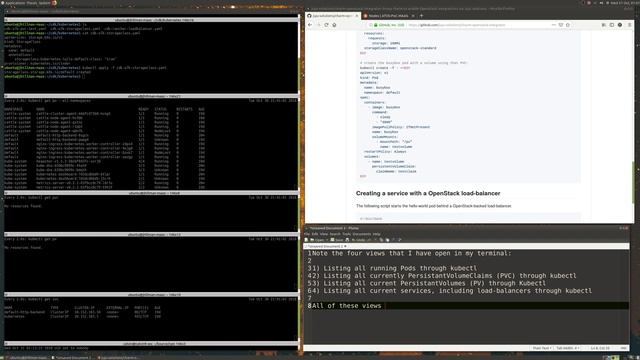Open the Edit menu in Pluma
The width and height of the screenshot is (640, 360).
[315, 234]
